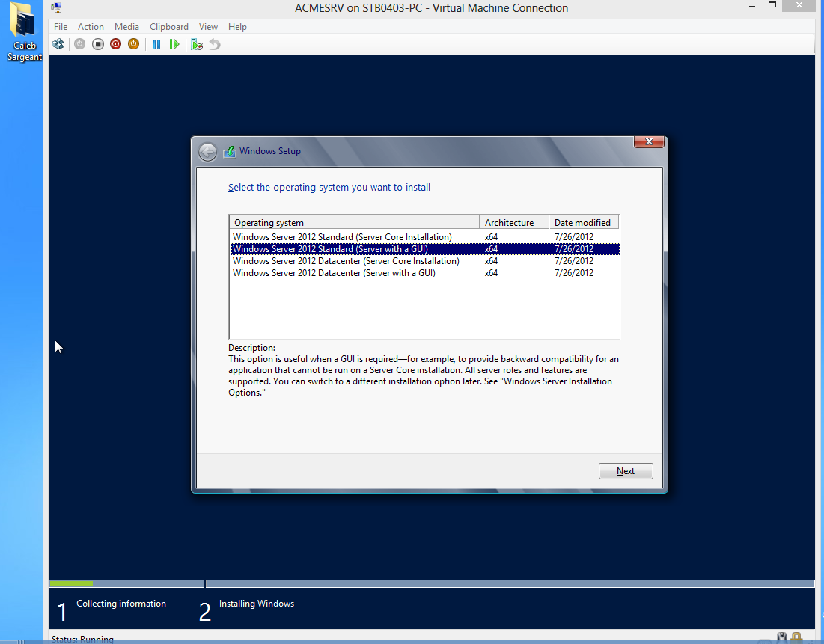824x644 pixels.
Task: Select Windows Server 2012 Datacenter Server Core Installation
Action: coord(424,261)
